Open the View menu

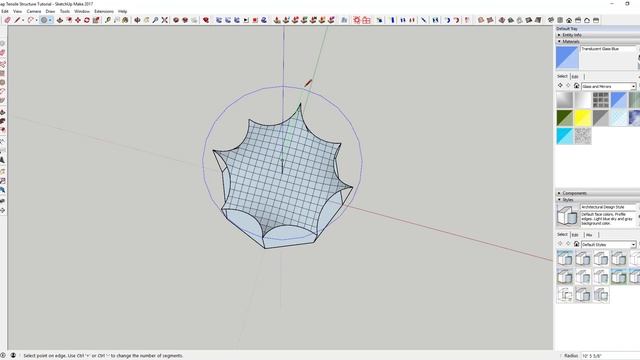pos(18,11)
